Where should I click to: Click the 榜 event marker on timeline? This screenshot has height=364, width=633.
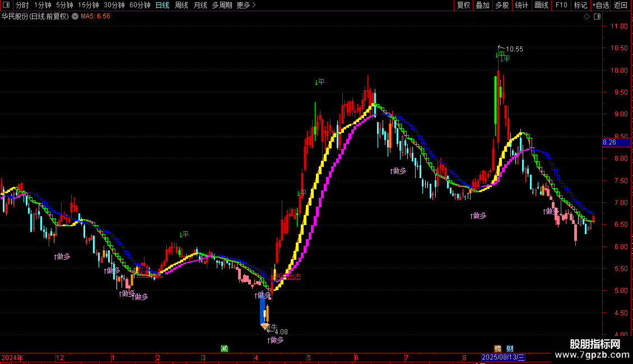tap(498, 349)
